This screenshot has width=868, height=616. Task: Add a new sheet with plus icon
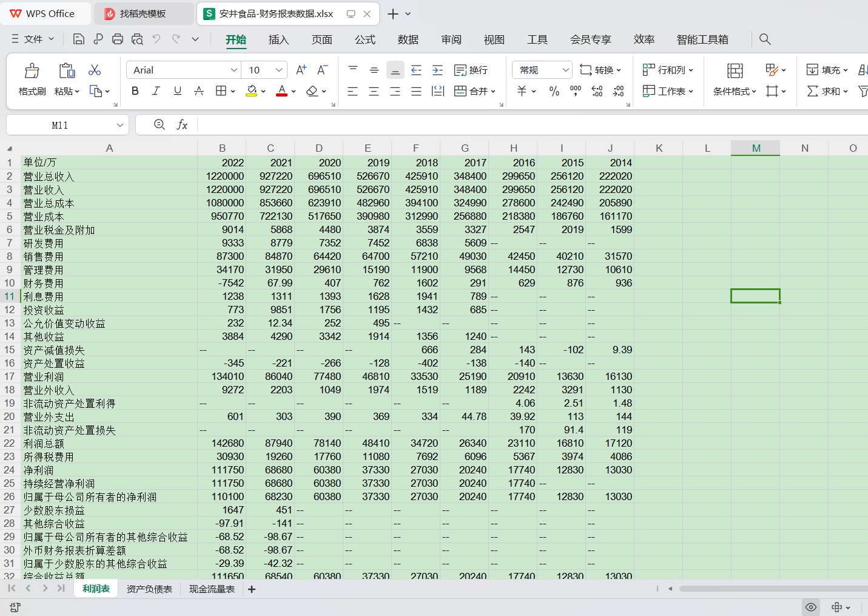[x=252, y=589]
